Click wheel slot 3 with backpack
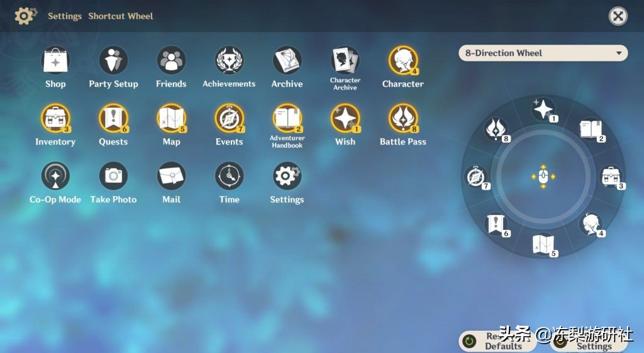 point(611,177)
